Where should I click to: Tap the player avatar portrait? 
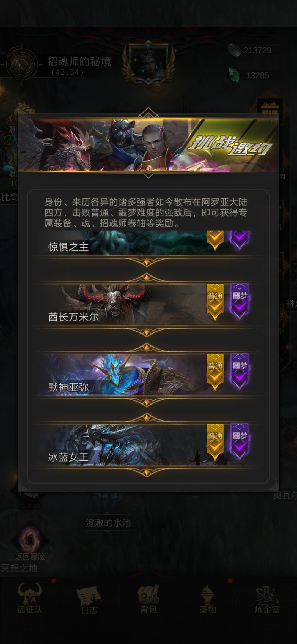(x=148, y=63)
